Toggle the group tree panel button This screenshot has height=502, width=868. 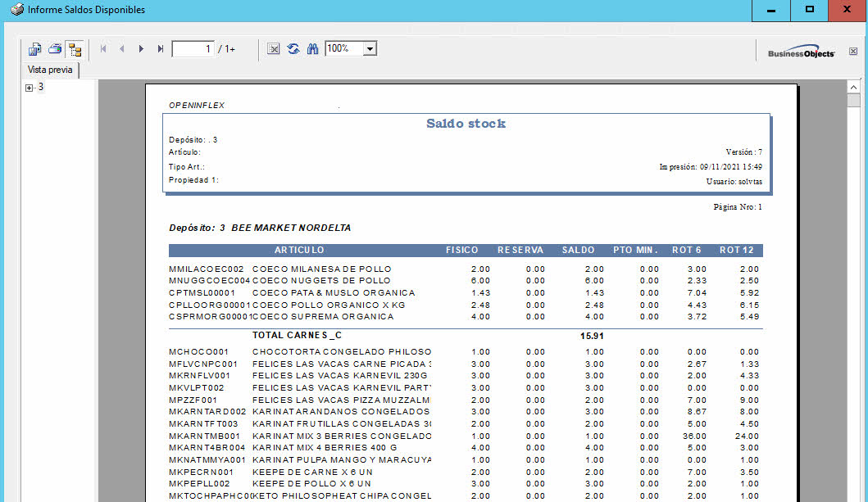75,49
